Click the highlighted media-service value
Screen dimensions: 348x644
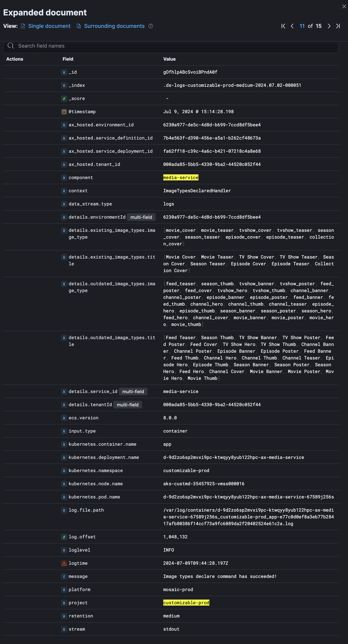coord(181,178)
